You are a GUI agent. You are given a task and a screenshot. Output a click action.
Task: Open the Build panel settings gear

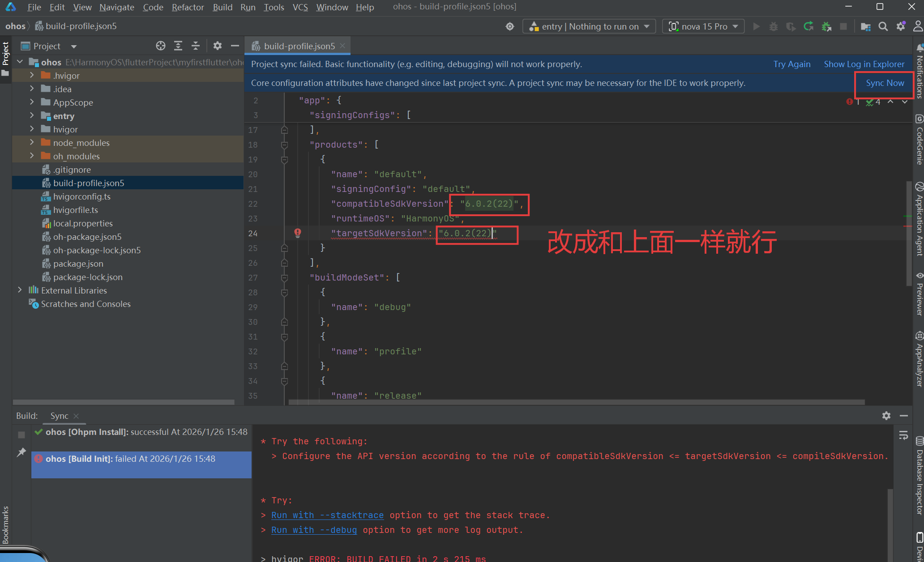(x=886, y=416)
